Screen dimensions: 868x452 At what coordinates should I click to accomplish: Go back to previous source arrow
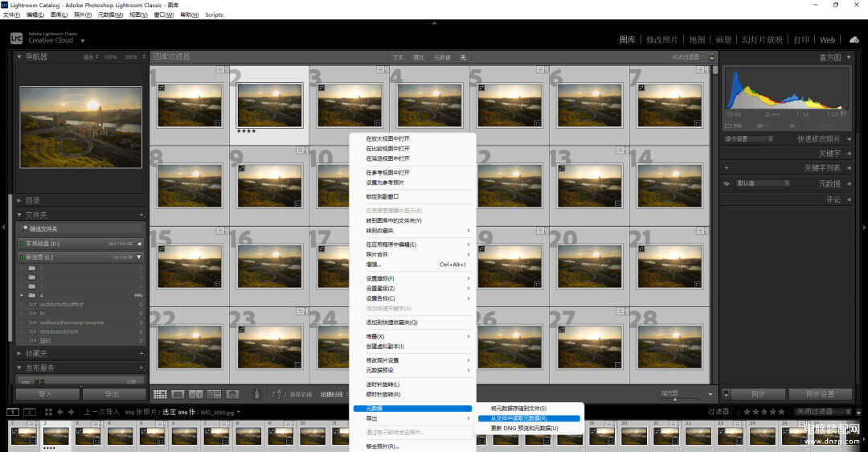tap(59, 412)
